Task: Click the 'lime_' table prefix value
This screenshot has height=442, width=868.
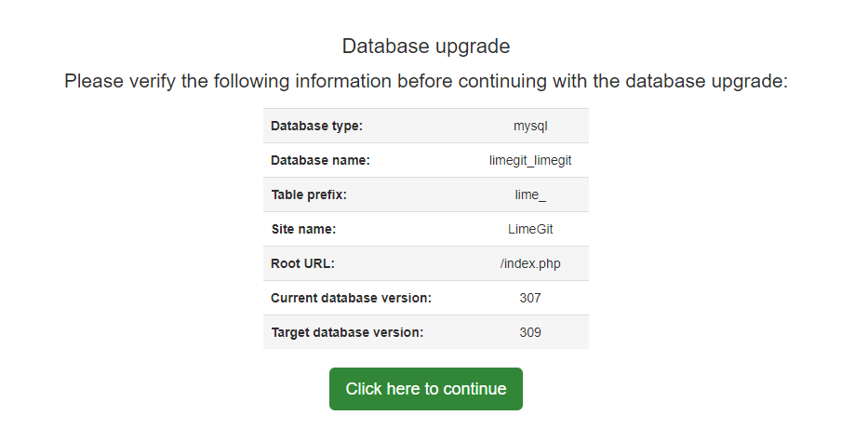Action: point(530,194)
